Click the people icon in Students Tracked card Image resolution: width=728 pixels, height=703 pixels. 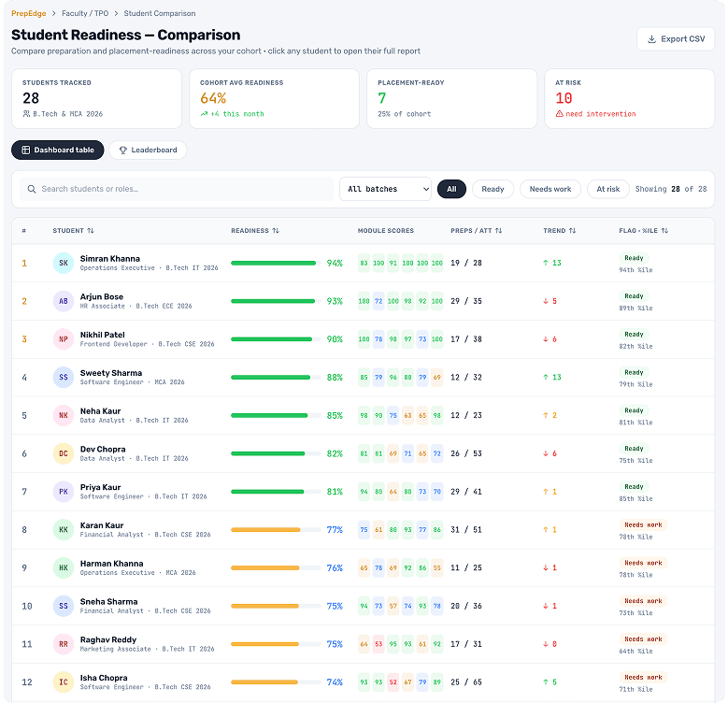[x=26, y=114]
